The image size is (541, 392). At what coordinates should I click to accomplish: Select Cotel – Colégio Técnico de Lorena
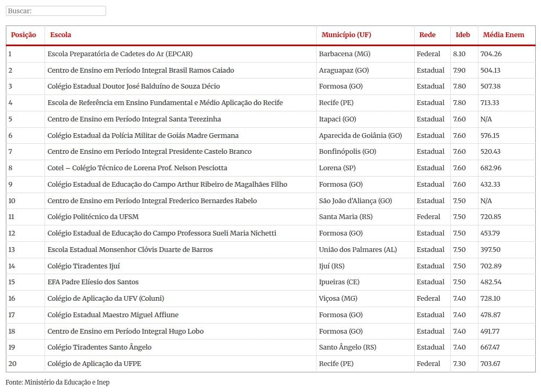point(137,168)
